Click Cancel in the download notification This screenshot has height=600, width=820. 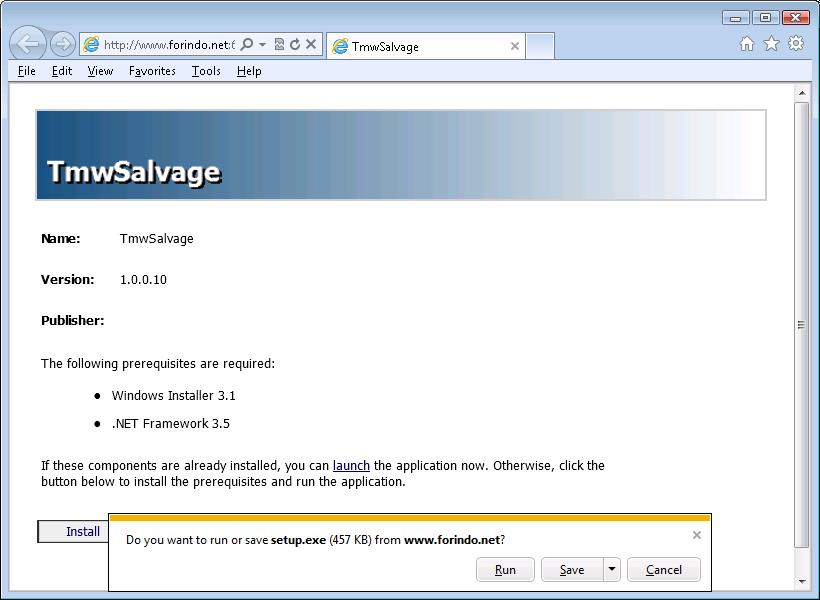pos(664,570)
